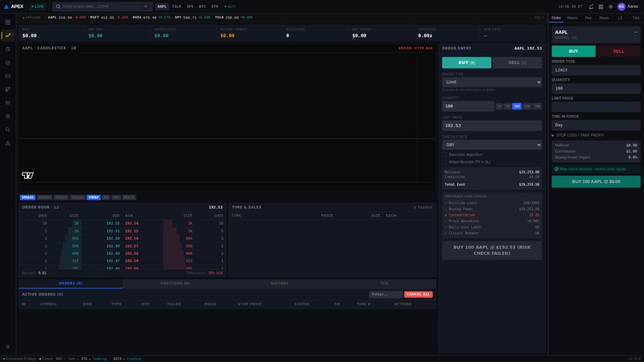Switch to the Positions (0) tab
This screenshot has width=644, height=362.
pos(174,284)
